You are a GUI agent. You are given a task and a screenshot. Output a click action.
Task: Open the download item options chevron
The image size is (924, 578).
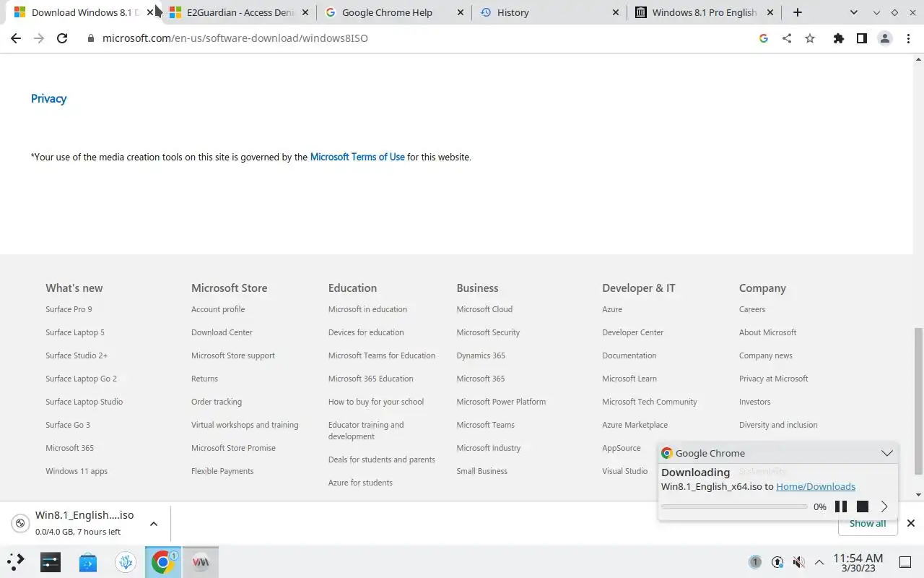coord(154,523)
